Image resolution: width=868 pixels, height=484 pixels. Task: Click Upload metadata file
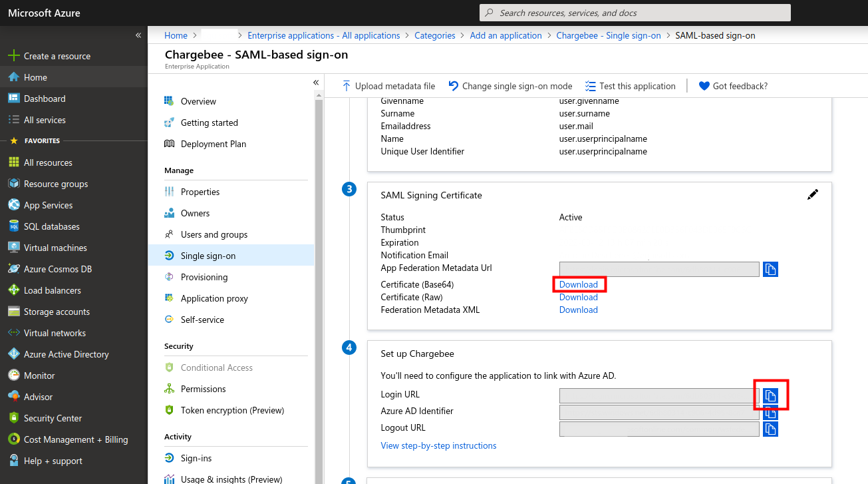coord(388,86)
